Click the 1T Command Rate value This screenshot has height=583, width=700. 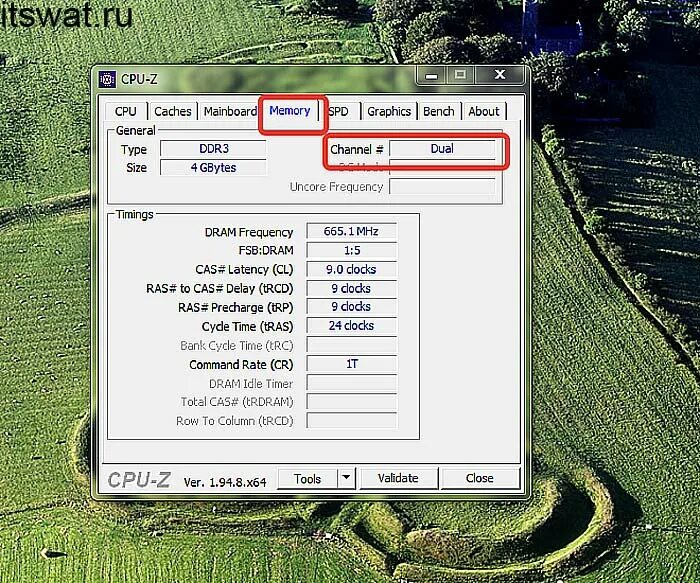351,364
